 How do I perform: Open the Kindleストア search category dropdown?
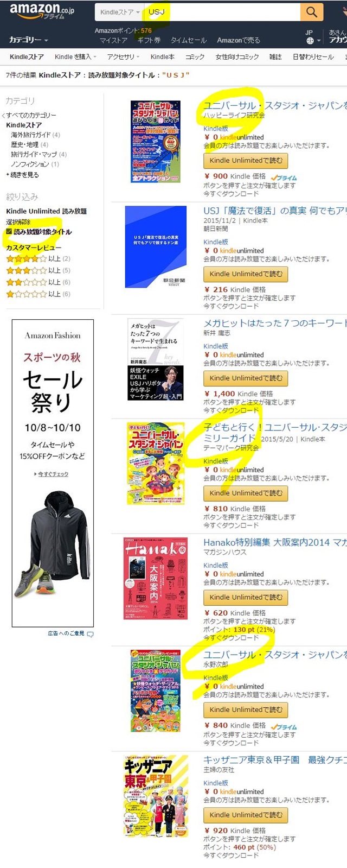[x=119, y=12]
